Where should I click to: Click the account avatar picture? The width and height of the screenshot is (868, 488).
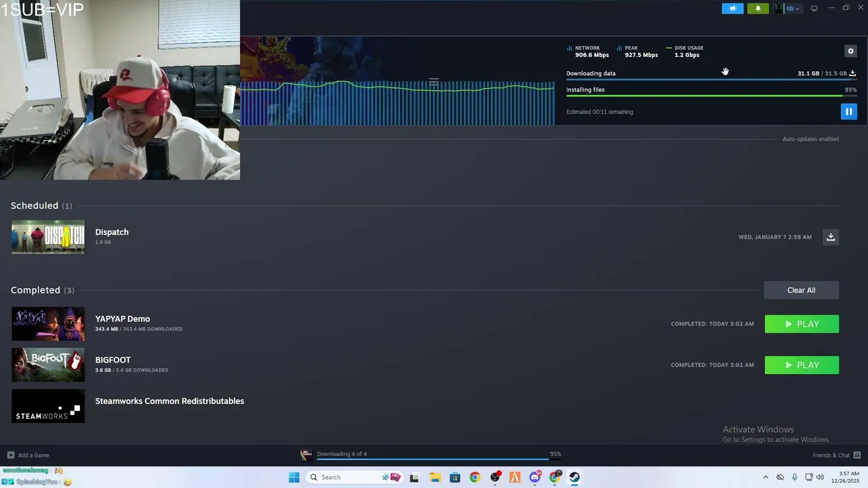pos(778,8)
